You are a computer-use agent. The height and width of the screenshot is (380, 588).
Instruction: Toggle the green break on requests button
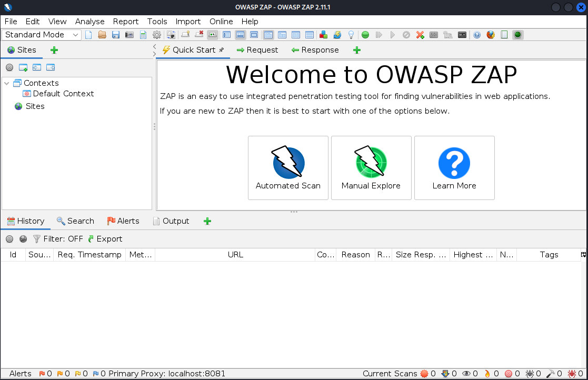(x=365, y=35)
